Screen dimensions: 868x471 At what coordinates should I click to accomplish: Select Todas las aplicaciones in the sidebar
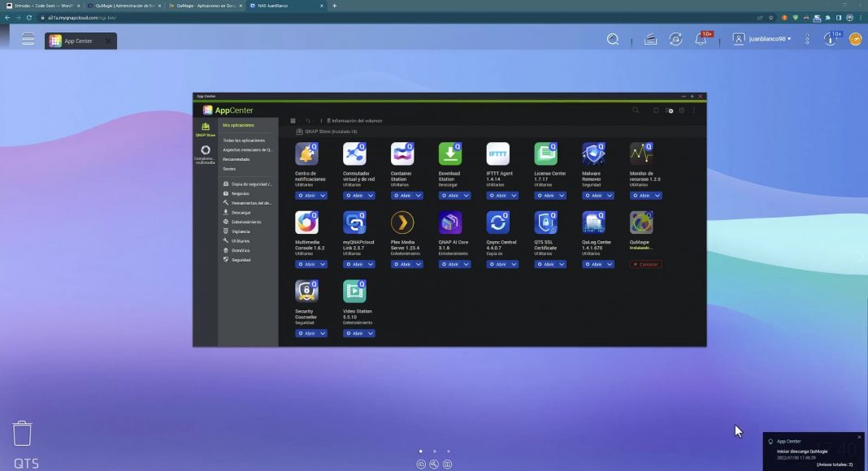tap(243, 140)
